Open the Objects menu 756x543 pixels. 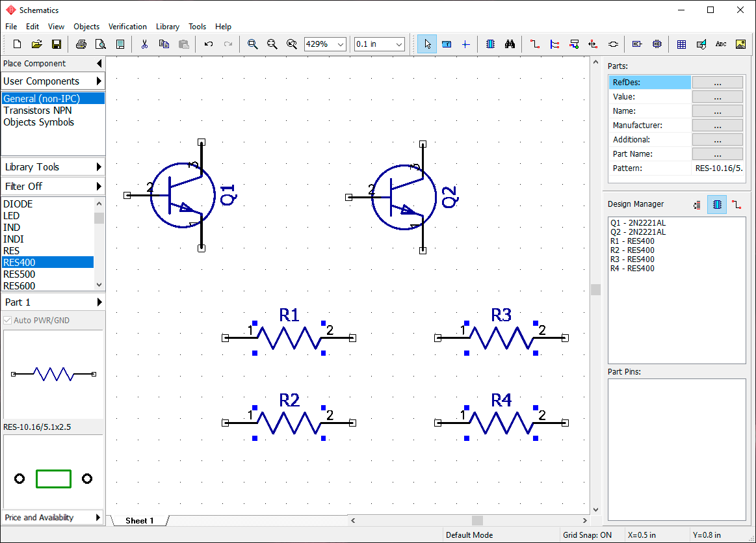pos(86,27)
